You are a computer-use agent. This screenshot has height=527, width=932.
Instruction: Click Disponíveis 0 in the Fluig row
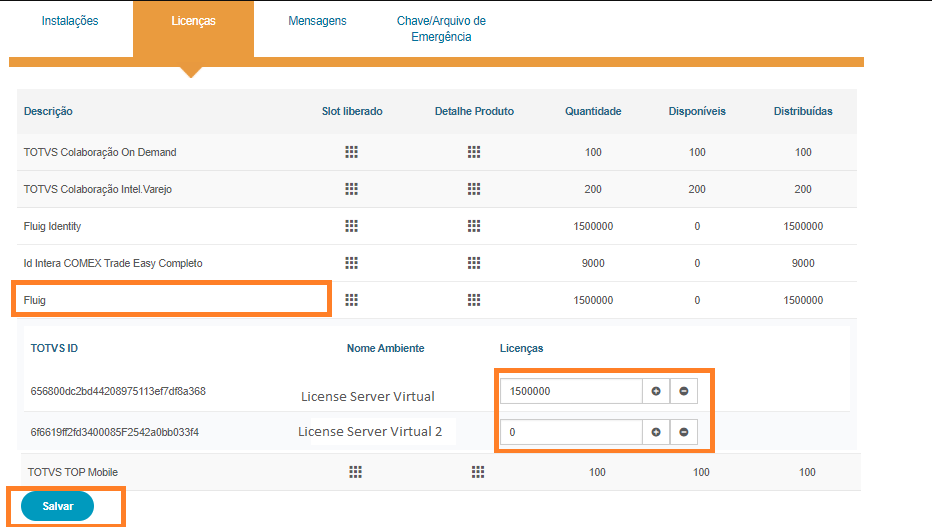click(697, 300)
